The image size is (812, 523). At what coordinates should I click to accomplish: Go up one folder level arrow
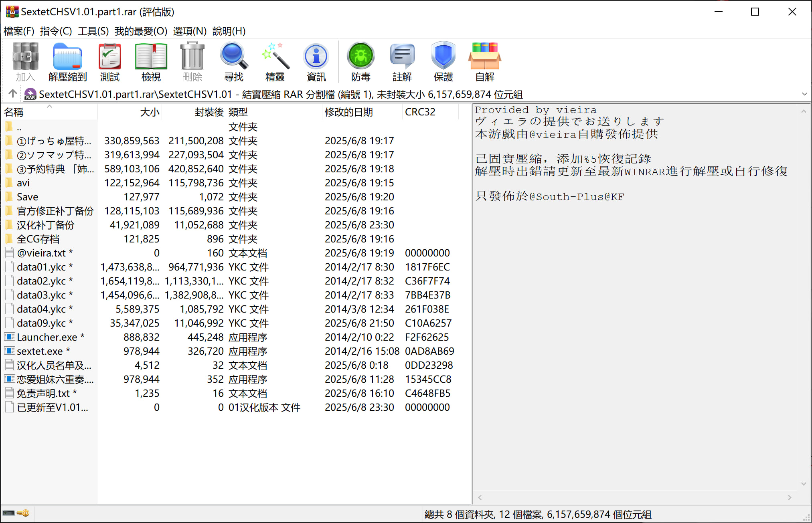click(12, 94)
